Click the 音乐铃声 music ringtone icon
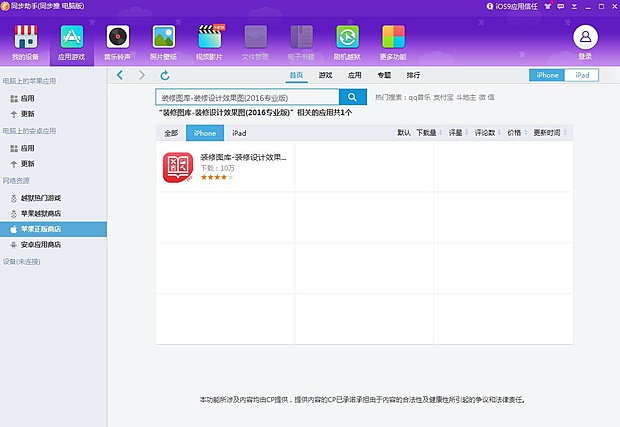The image size is (620, 427). (x=119, y=40)
